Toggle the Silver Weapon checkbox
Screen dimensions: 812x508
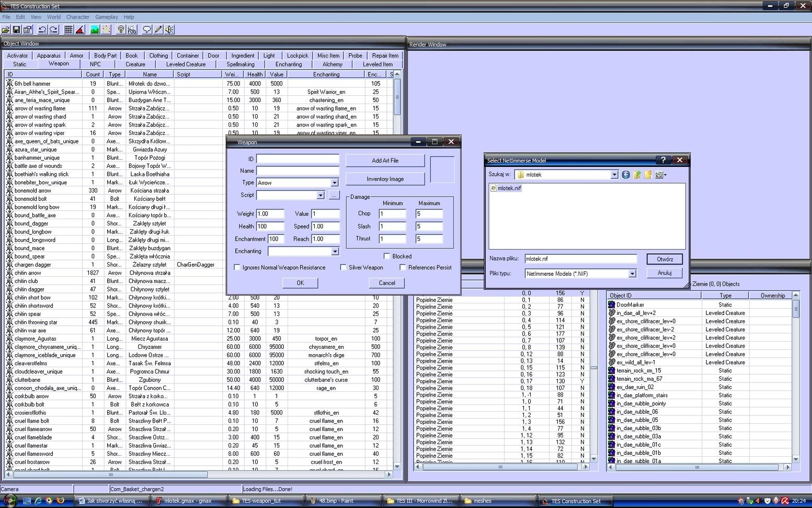coord(343,267)
